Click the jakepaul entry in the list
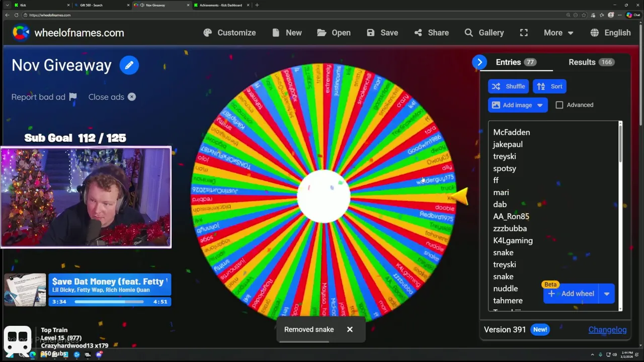Screen dimensions: 644x362 (x=508, y=144)
